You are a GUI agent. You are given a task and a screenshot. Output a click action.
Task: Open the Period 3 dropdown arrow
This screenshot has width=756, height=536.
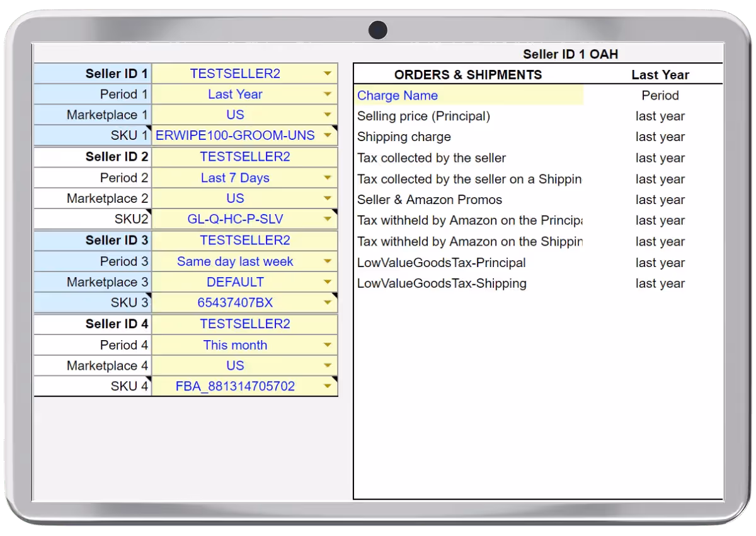327,261
